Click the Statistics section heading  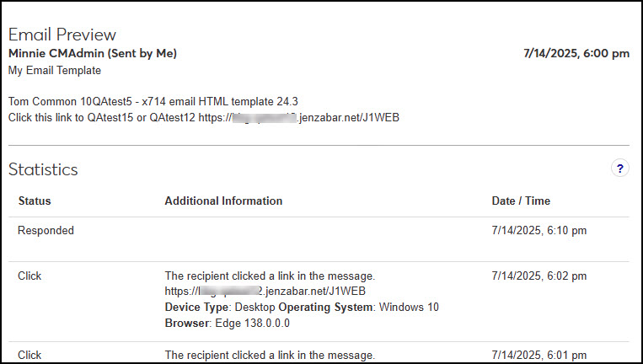point(43,169)
